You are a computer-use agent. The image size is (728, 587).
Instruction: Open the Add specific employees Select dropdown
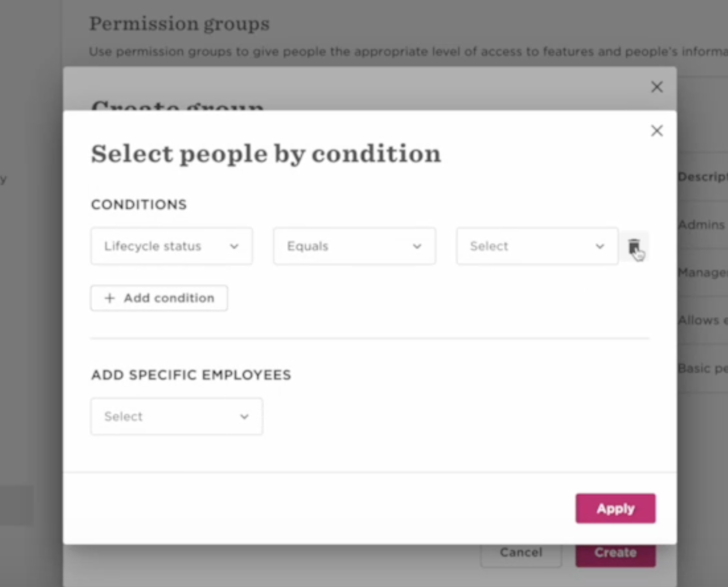pyautogui.click(x=177, y=416)
